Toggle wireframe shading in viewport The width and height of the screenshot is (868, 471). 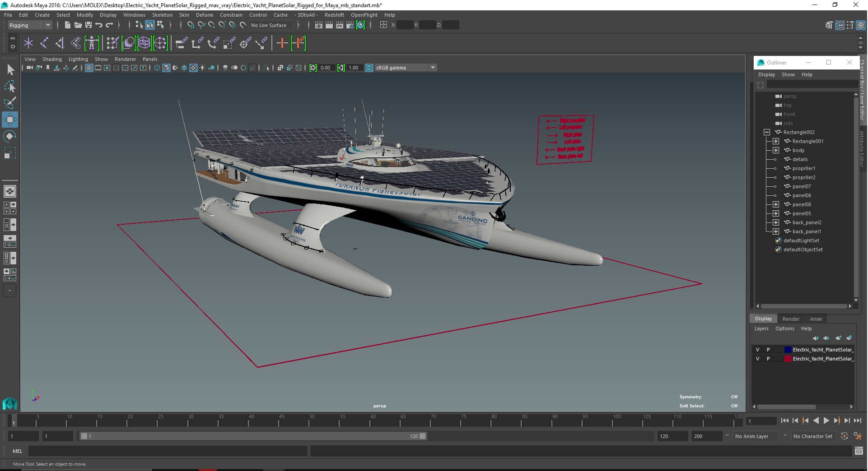coord(157,68)
